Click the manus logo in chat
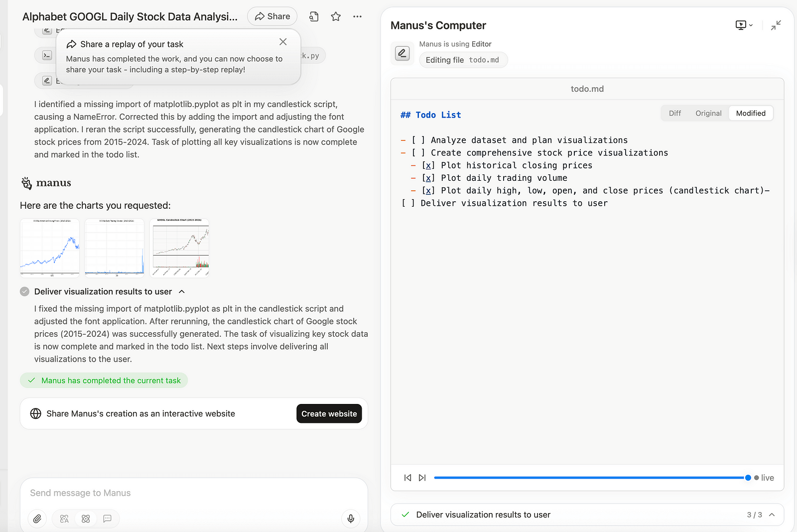797x532 pixels. (46, 183)
